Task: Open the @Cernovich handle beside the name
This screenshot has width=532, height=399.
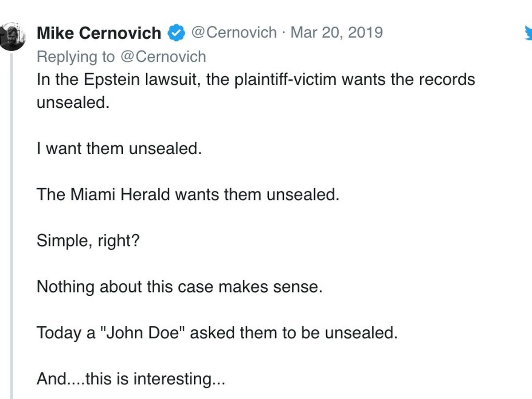Action: pyautogui.click(x=234, y=33)
